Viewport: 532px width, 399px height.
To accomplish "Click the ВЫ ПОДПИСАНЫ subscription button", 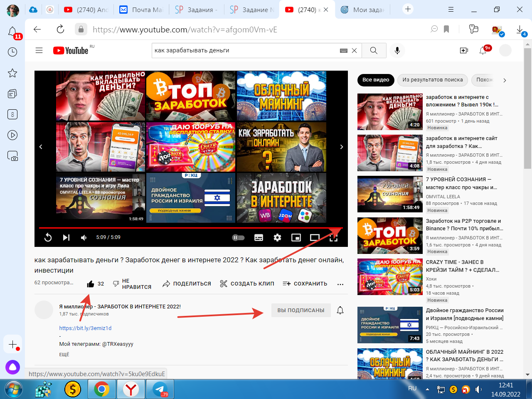I will [301, 310].
